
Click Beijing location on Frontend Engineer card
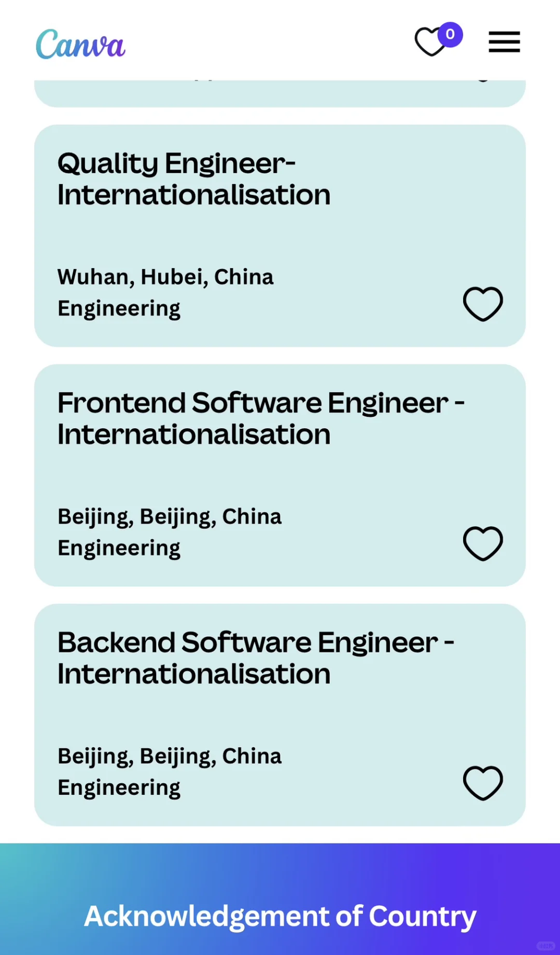170,517
